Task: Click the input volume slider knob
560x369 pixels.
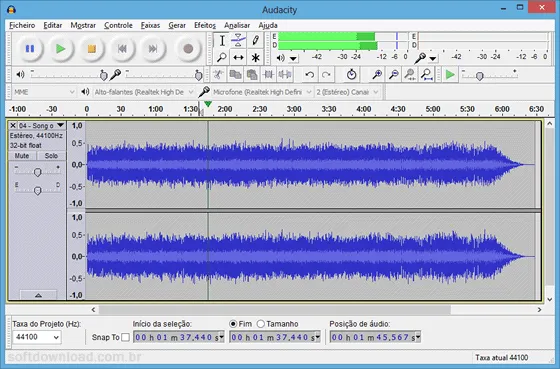Action: [199, 75]
